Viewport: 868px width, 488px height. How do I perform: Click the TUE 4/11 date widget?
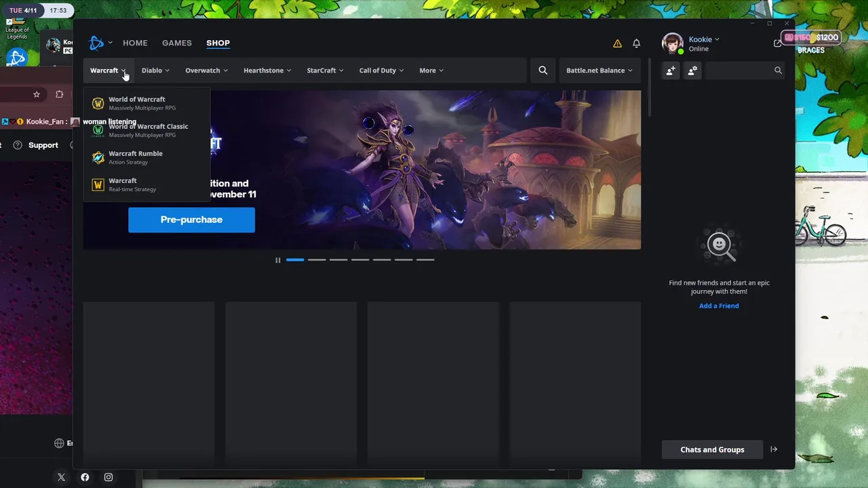23,11
